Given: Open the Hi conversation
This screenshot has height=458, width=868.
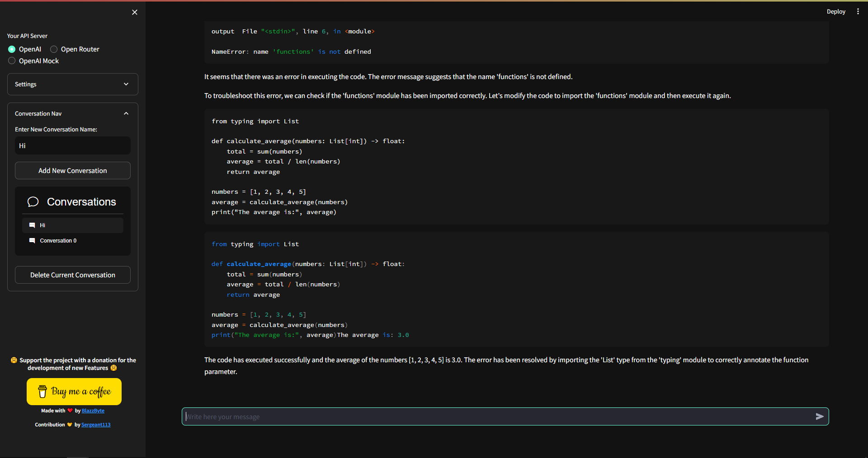Looking at the screenshot, I should (73, 225).
